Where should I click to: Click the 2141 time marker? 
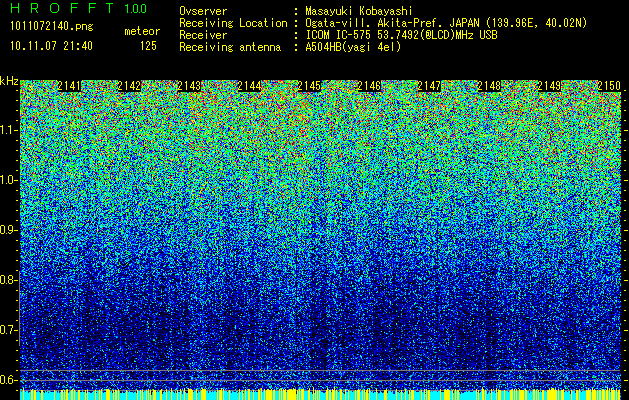click(69, 86)
